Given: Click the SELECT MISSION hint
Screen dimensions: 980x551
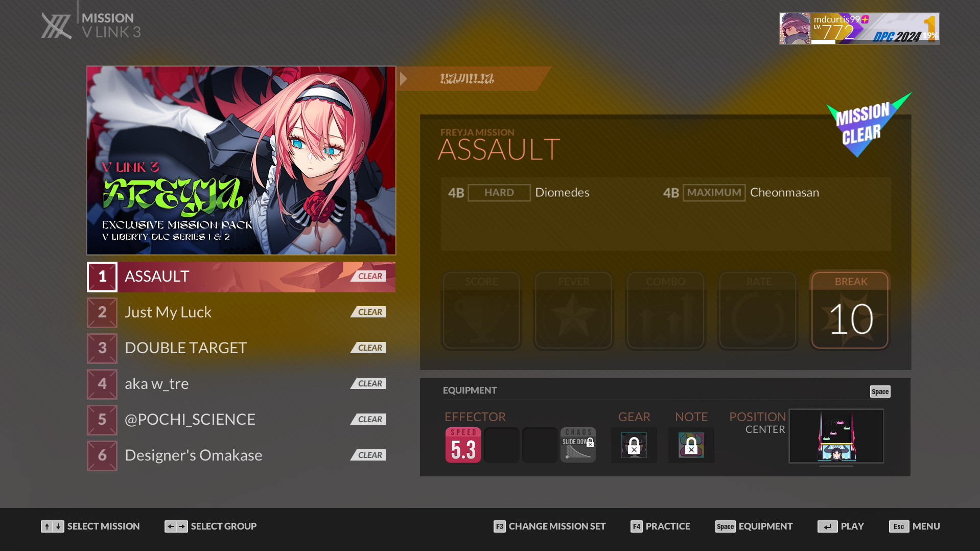Looking at the screenshot, I should [x=103, y=526].
